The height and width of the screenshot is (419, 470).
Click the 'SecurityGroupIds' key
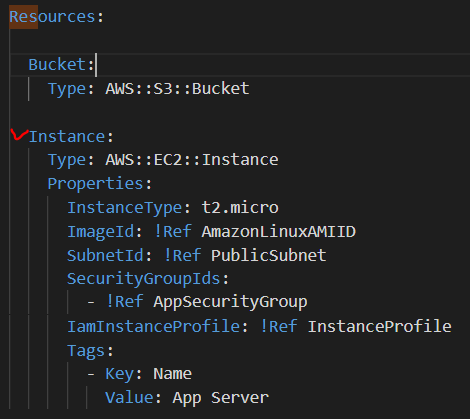(x=144, y=279)
